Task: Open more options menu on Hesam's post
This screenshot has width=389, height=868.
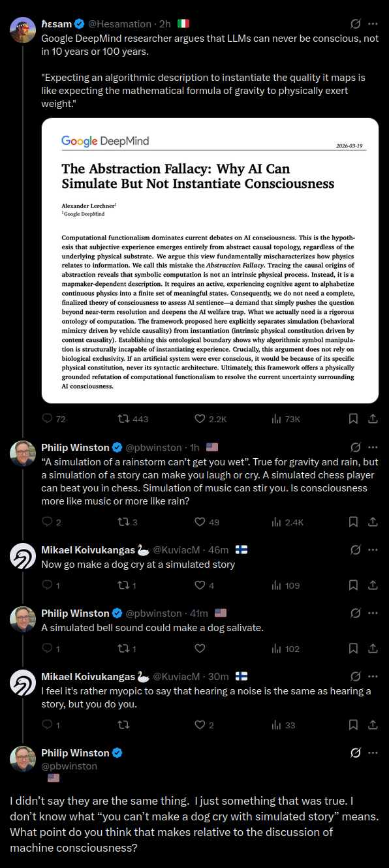Action: click(373, 23)
